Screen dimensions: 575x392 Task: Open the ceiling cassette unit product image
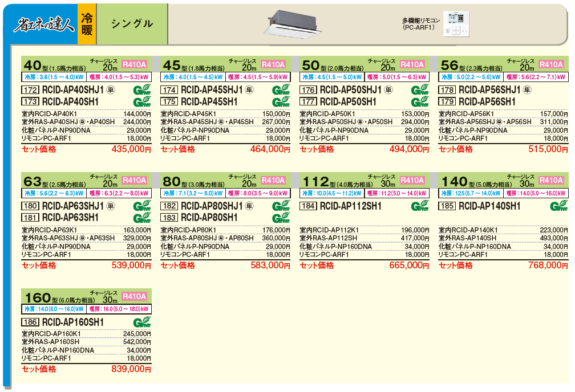click(x=293, y=25)
